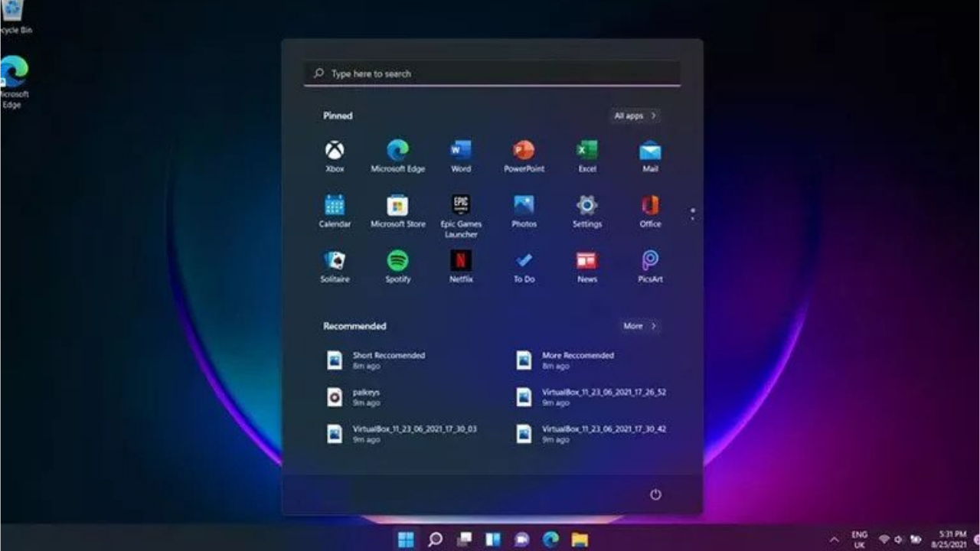This screenshot has height=551, width=980.
Task: Launch Netflix from the Start menu
Action: [x=461, y=267]
